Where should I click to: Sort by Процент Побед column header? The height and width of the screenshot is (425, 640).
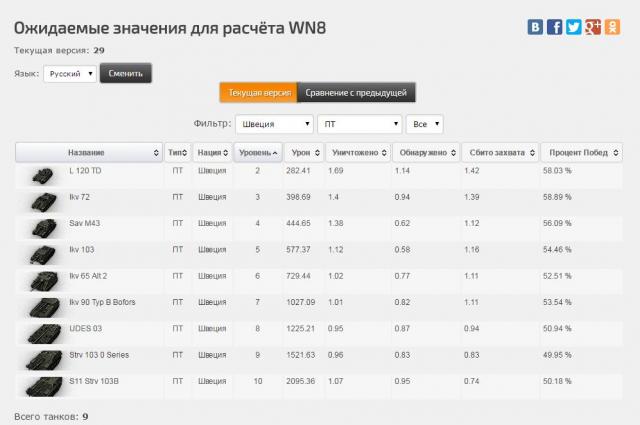581,153
